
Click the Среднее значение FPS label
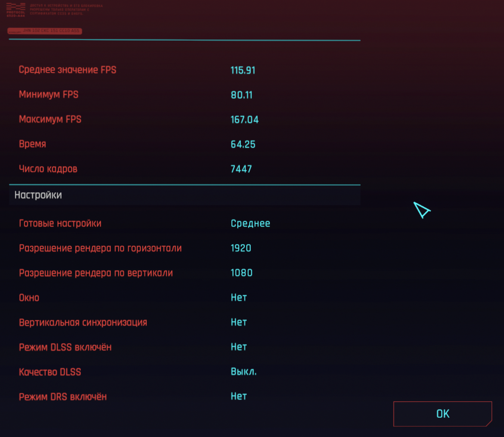(x=68, y=70)
